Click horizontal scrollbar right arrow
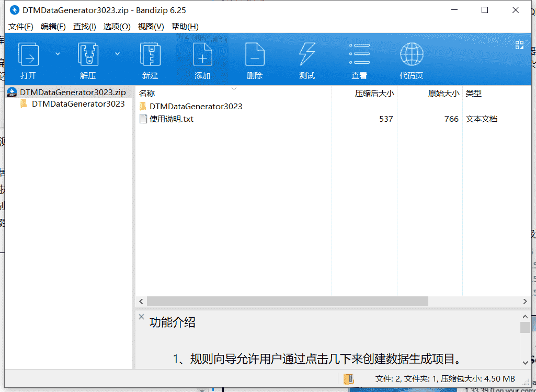This screenshot has height=392, width=536. tap(526, 302)
